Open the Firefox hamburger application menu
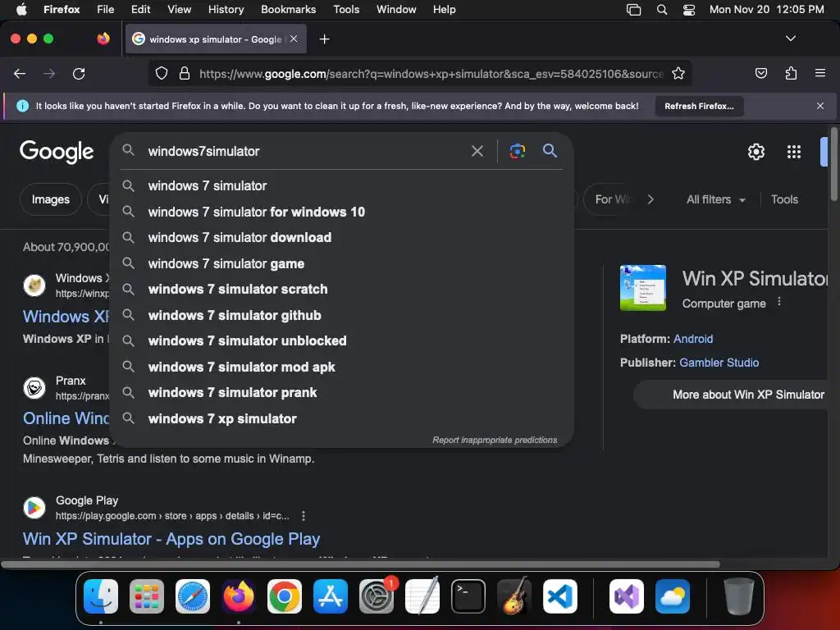This screenshot has height=630, width=840. coord(820,73)
